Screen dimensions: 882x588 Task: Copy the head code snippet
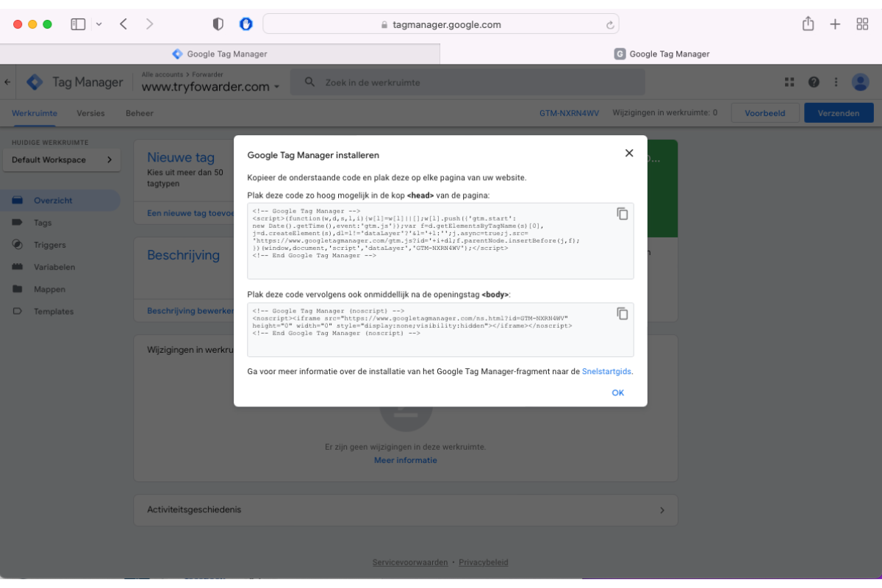tap(623, 214)
